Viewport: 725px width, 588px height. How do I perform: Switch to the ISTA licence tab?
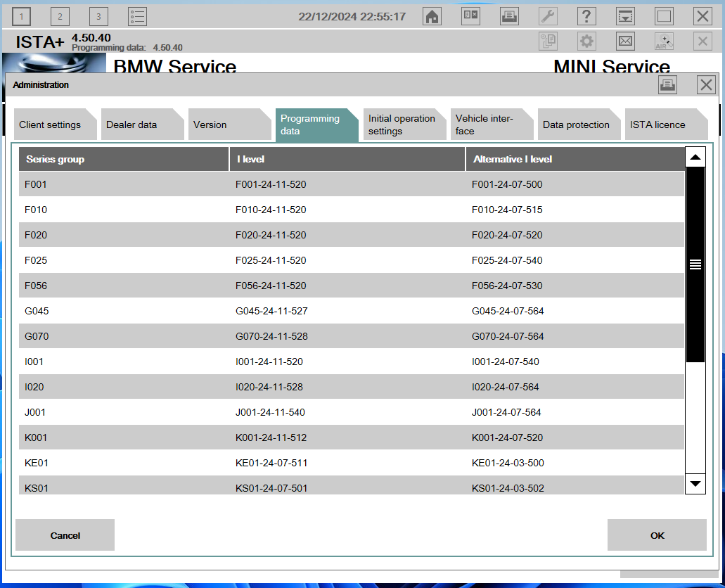click(657, 125)
